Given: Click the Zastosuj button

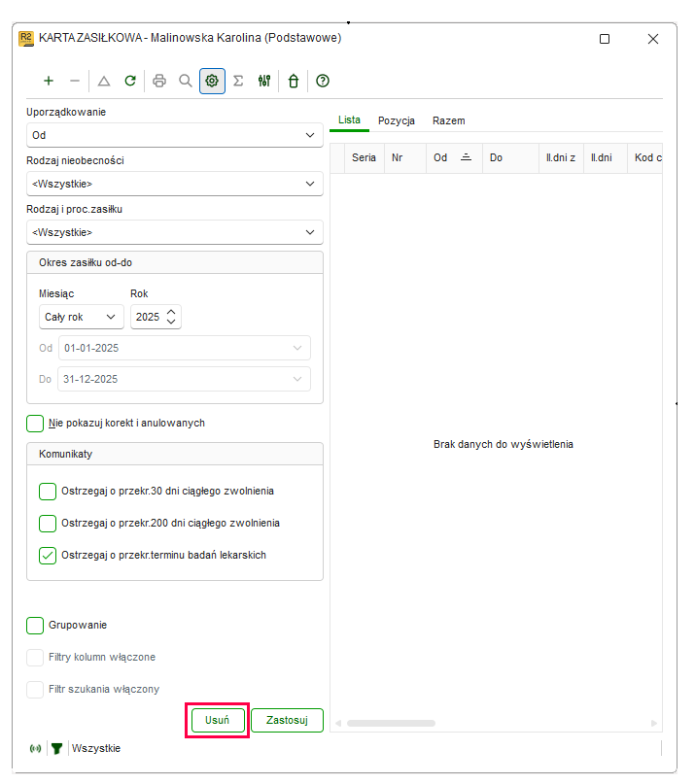Looking at the screenshot, I should coord(287,720).
